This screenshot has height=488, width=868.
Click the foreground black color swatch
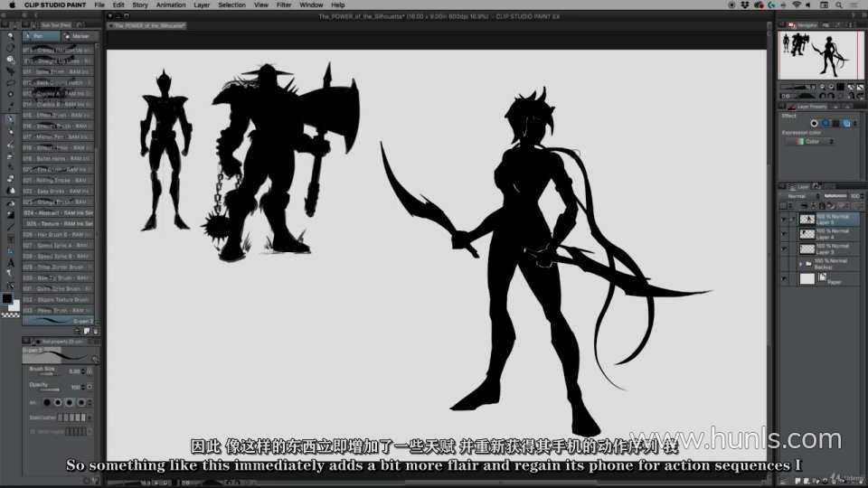coord(7,298)
